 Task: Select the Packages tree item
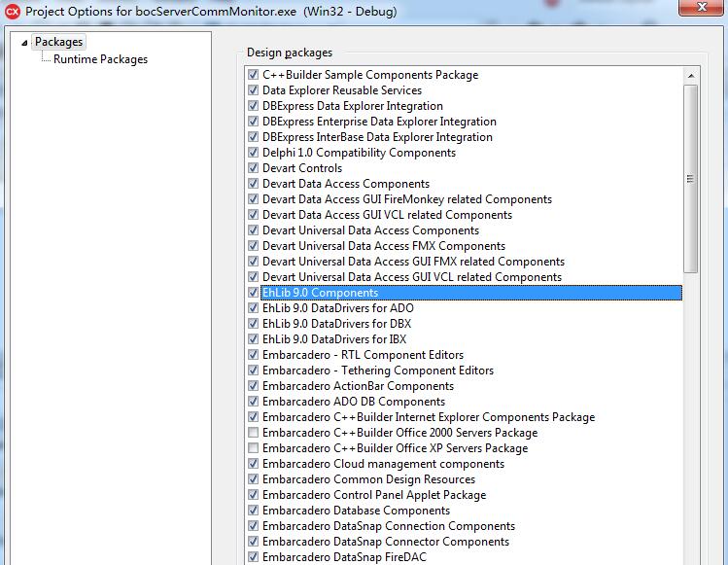coord(58,42)
